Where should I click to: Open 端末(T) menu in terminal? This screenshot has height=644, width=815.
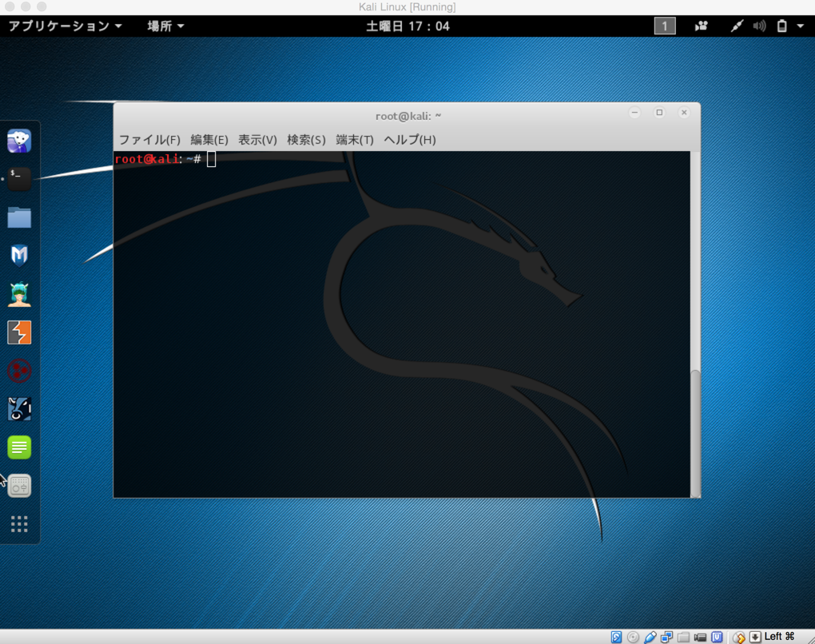tap(355, 140)
